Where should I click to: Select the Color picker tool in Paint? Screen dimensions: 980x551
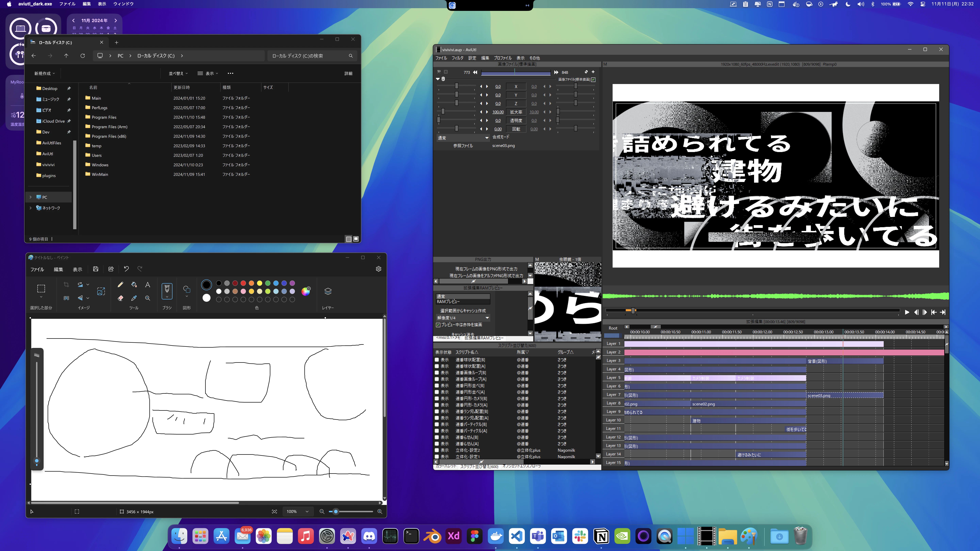134,298
